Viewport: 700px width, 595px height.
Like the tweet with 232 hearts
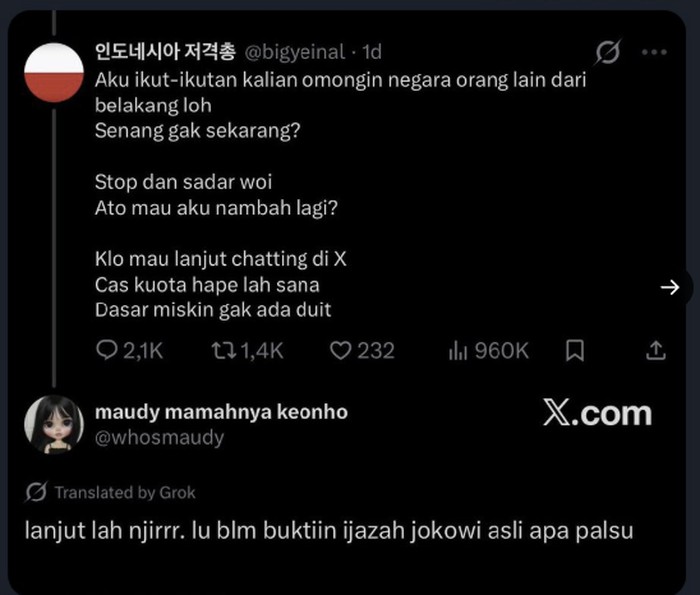[340, 350]
